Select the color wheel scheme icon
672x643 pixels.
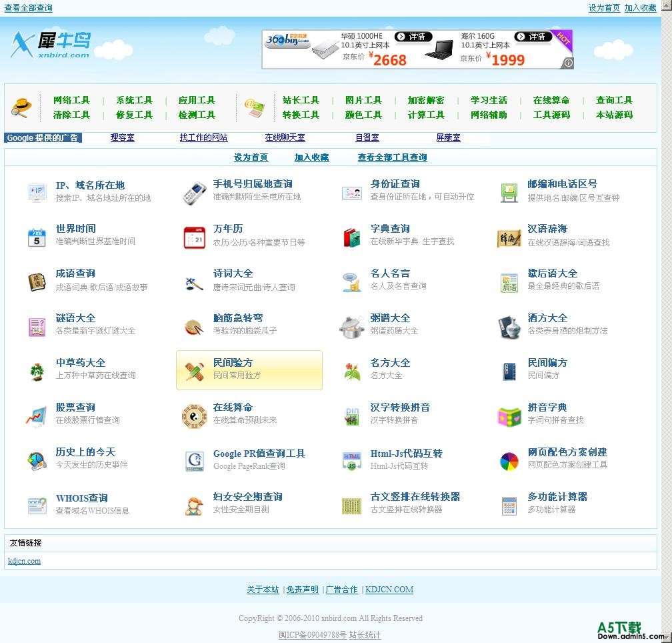tap(509, 462)
